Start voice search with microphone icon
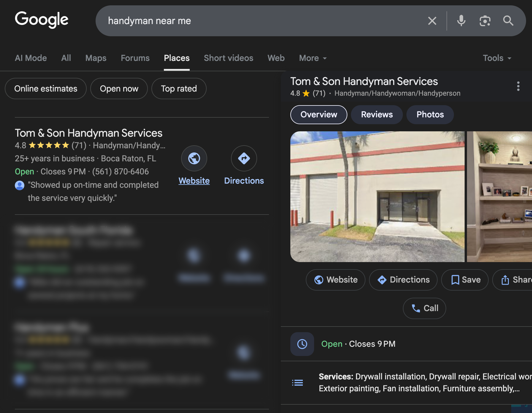This screenshot has height=413, width=532. tap(461, 21)
